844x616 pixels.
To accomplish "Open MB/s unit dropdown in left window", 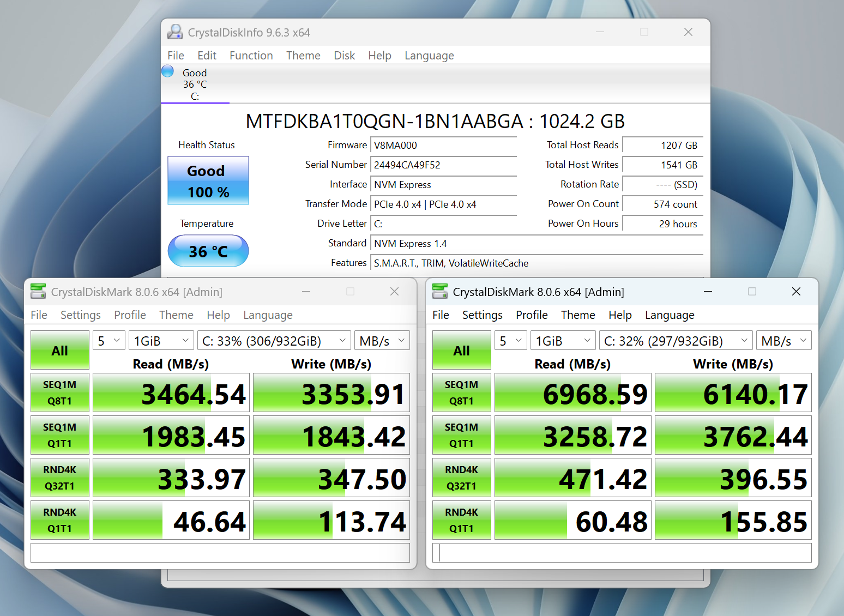I will click(382, 341).
